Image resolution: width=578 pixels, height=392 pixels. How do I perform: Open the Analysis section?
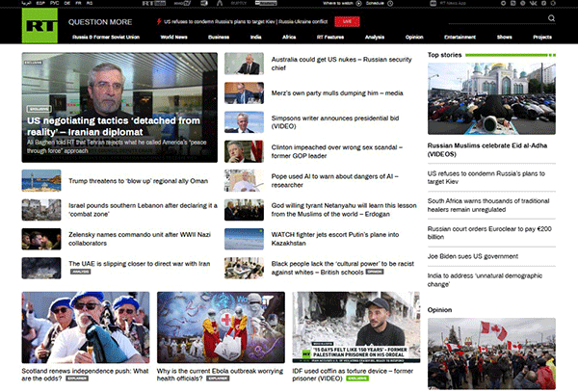coord(375,37)
